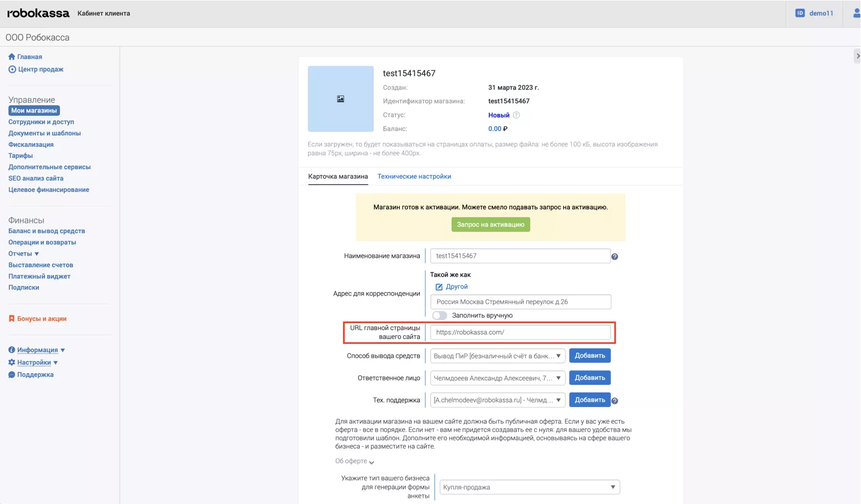
Task: Click Добавить next to Способ вывода средств
Action: [590, 356]
